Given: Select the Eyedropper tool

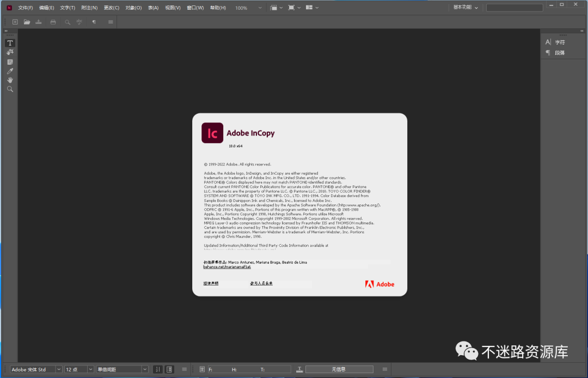Looking at the screenshot, I should (x=10, y=71).
